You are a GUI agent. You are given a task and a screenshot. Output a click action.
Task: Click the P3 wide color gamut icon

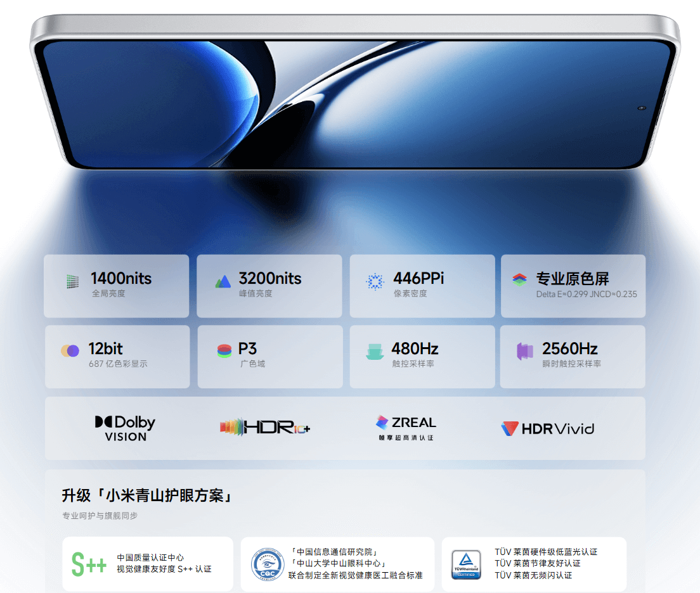tap(223, 349)
